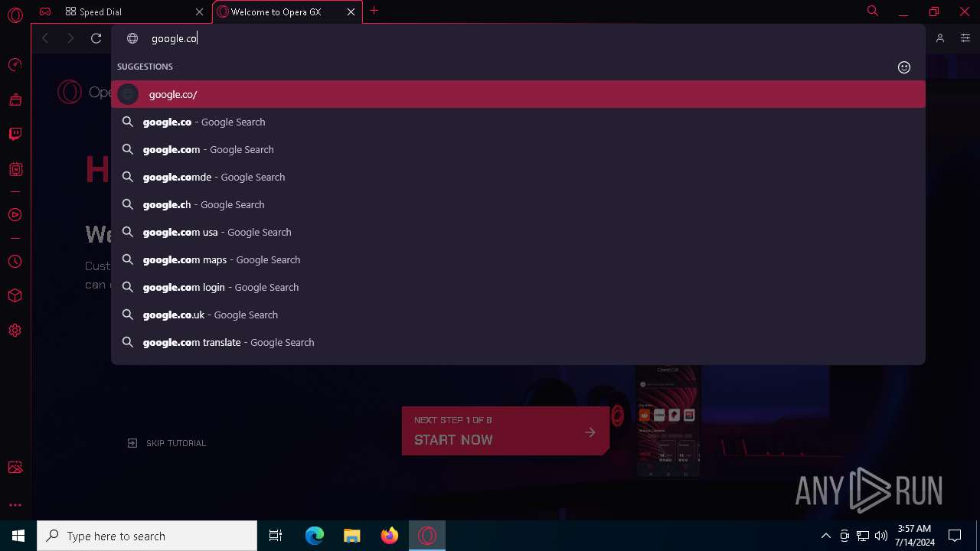
Task: Open sidebar three-dots more options
Action: click(15, 505)
